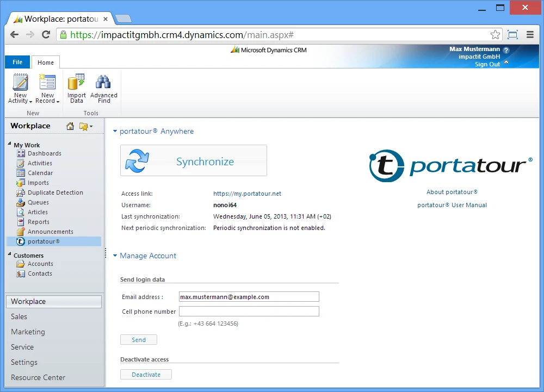Click the secure padlock icon in address bar
Viewport: 544px width, 392px height.
[x=63, y=35]
